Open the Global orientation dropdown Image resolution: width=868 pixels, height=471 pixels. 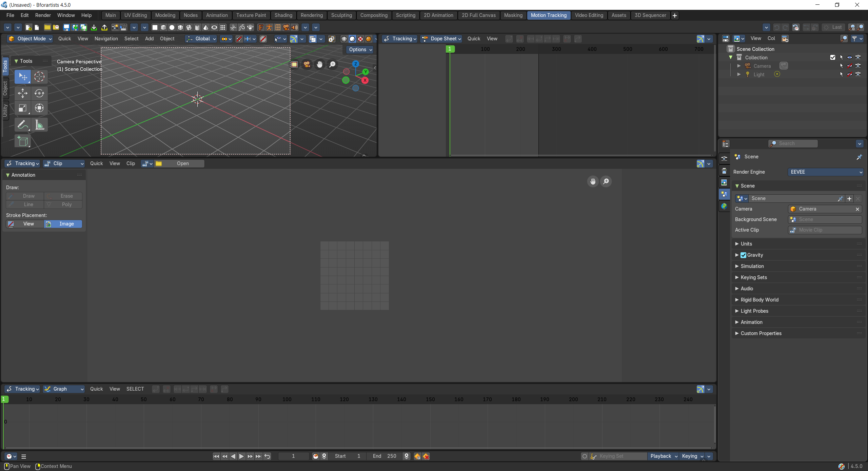click(201, 39)
